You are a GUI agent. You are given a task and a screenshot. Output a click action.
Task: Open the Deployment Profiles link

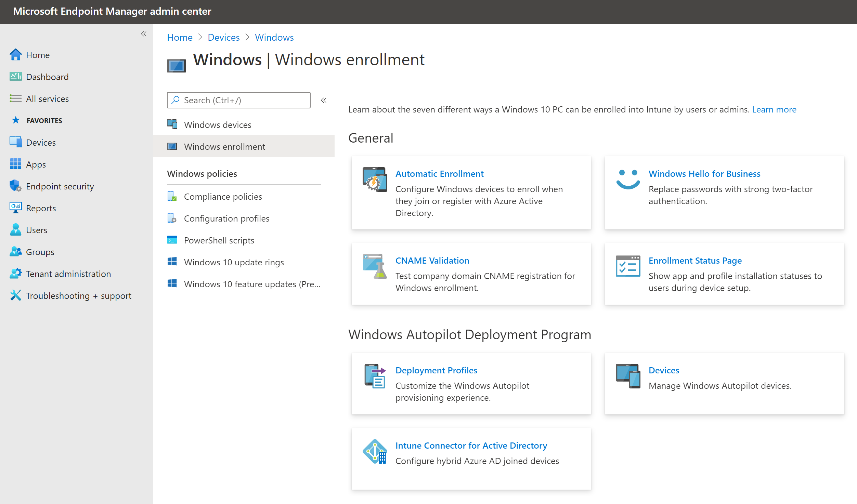pyautogui.click(x=436, y=370)
